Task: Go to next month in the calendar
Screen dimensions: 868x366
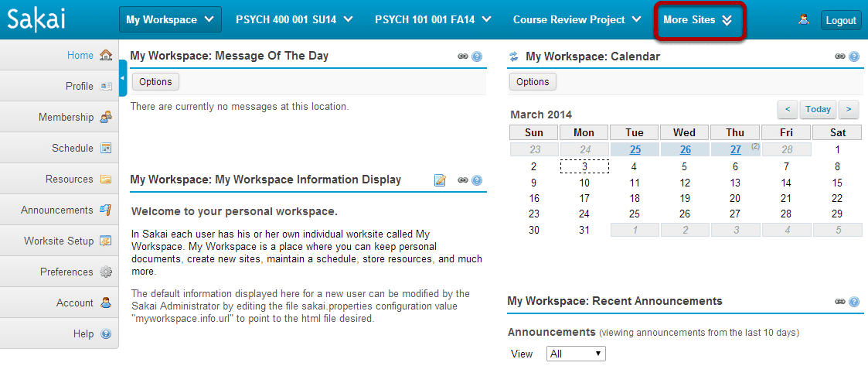Action: point(849,109)
